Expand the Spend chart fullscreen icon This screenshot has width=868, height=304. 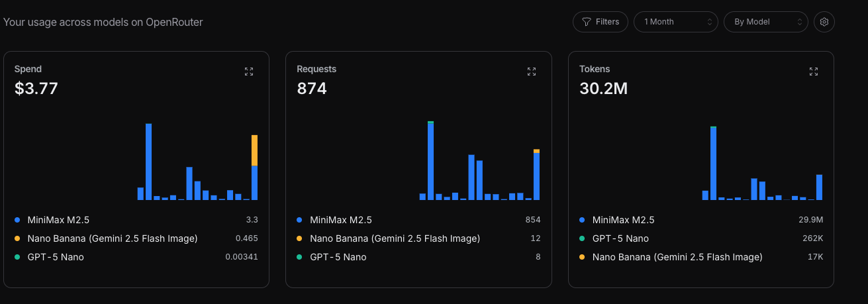[x=249, y=72]
